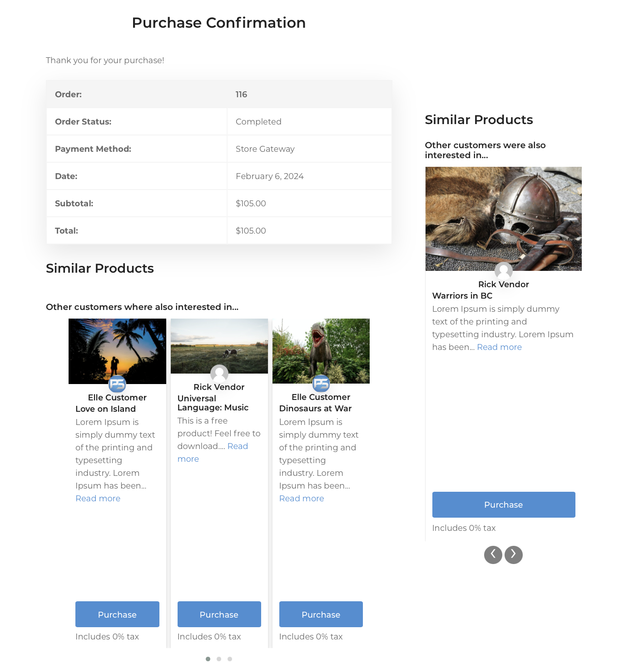Select first carousel pagination dot

pyautogui.click(x=208, y=659)
